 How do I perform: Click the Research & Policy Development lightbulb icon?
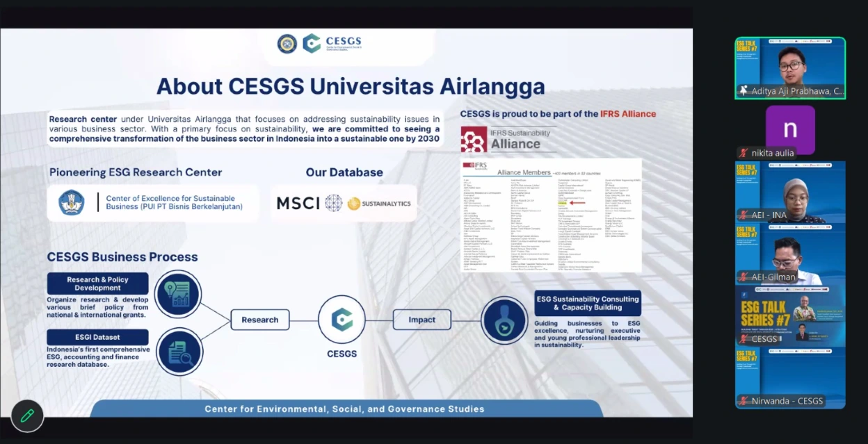coord(179,293)
